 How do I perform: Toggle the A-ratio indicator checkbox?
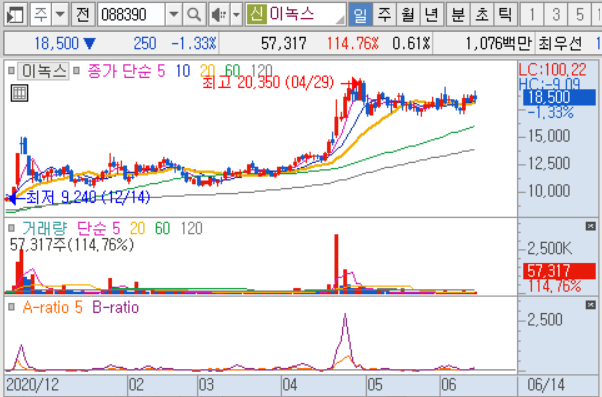pyautogui.click(x=12, y=307)
